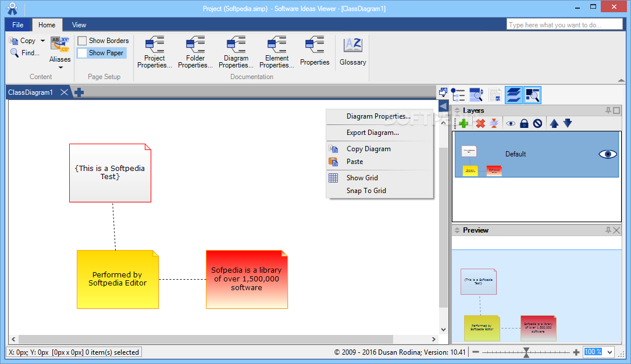
Task: Select the Default layer
Action: click(536, 155)
